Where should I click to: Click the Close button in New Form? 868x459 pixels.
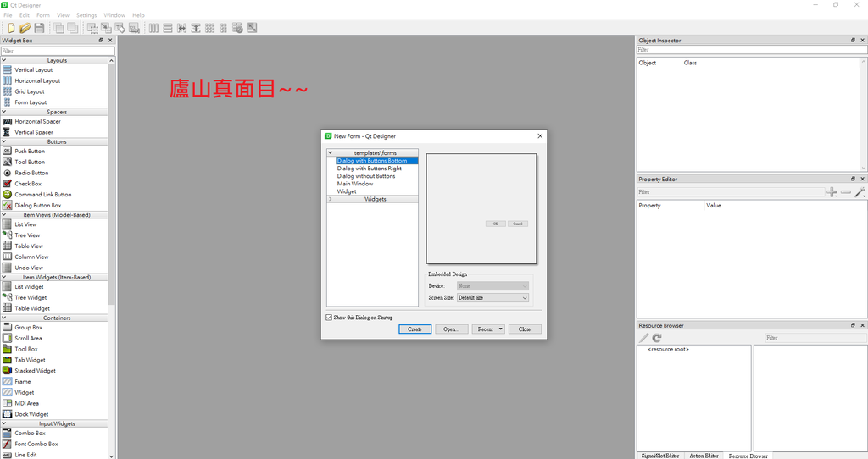pyautogui.click(x=525, y=329)
